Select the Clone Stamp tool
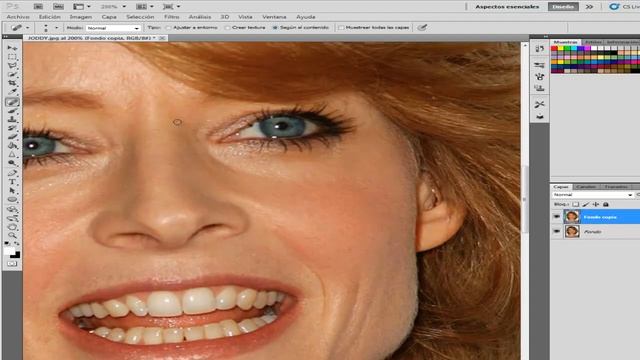Viewport: 640px width, 360px height. [x=12, y=119]
